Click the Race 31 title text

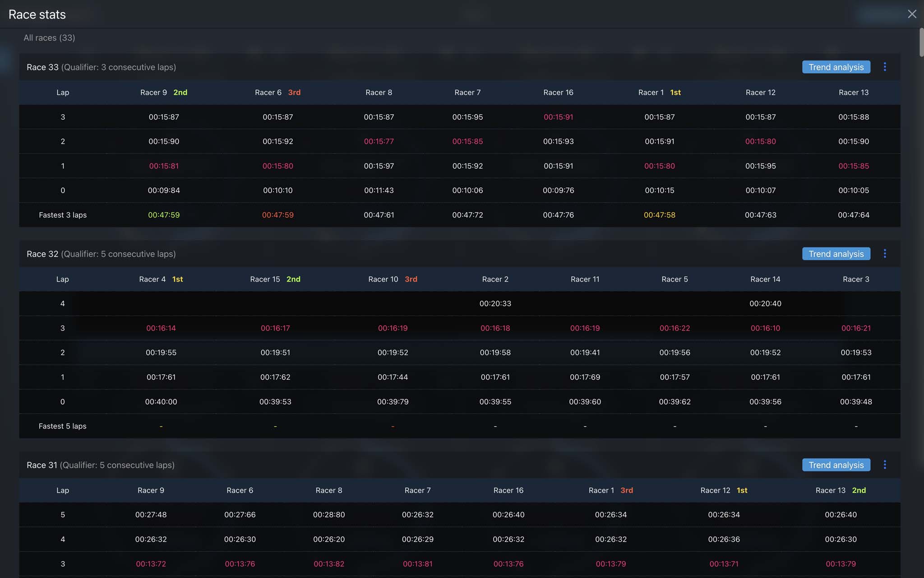[42, 465]
